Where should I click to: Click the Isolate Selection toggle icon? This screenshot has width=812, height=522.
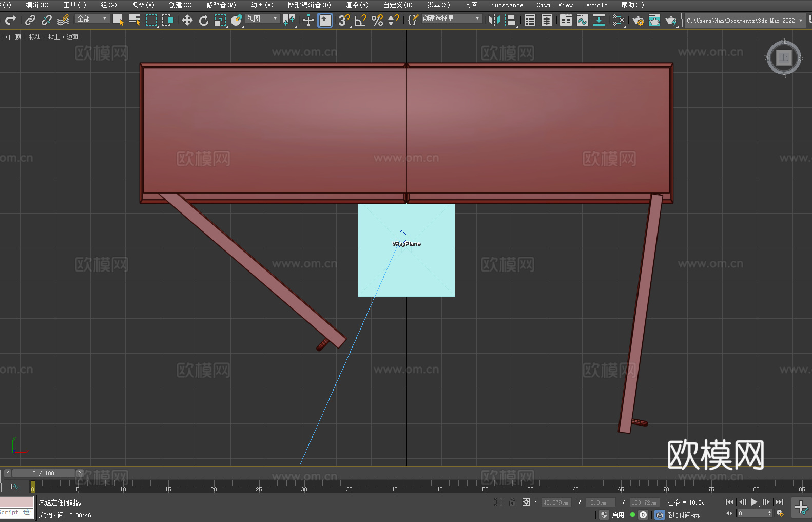pos(498,502)
